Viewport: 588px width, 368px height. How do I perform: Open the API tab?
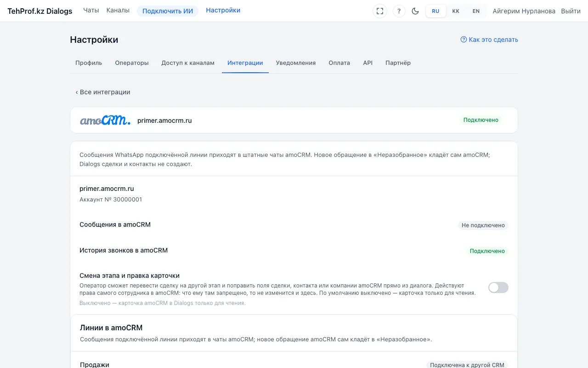pos(368,63)
